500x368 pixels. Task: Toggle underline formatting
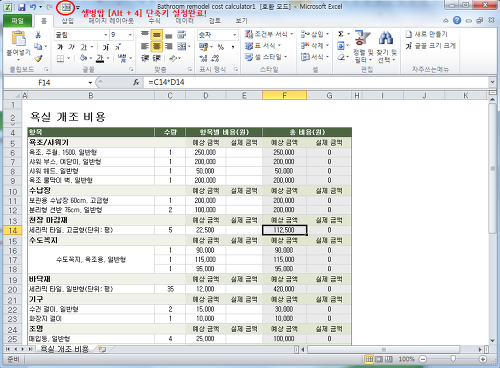[84, 47]
